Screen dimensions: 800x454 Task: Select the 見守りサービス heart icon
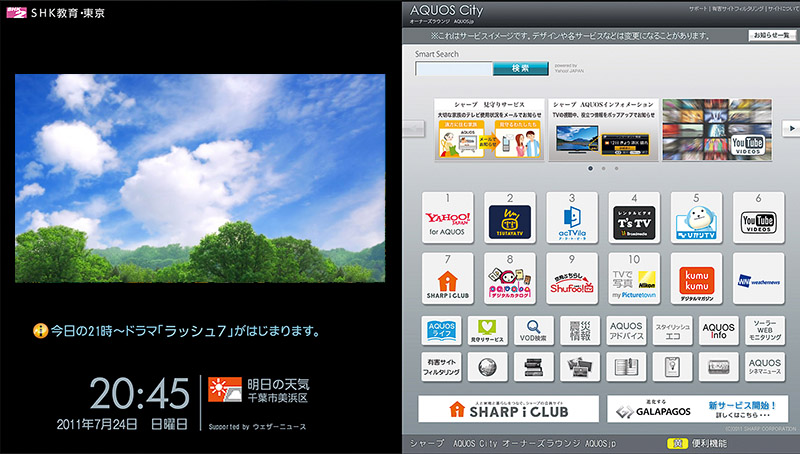(487, 331)
